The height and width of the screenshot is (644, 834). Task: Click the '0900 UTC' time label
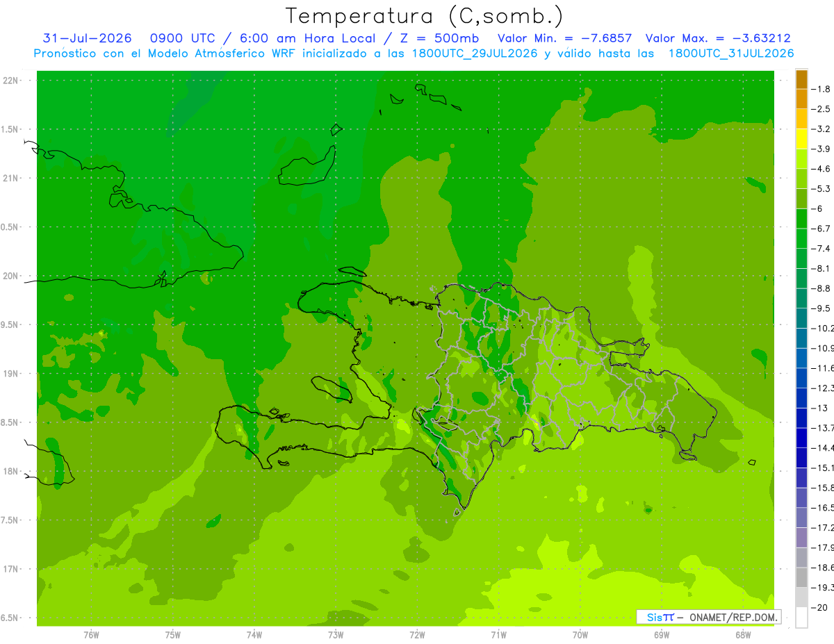tap(183, 38)
